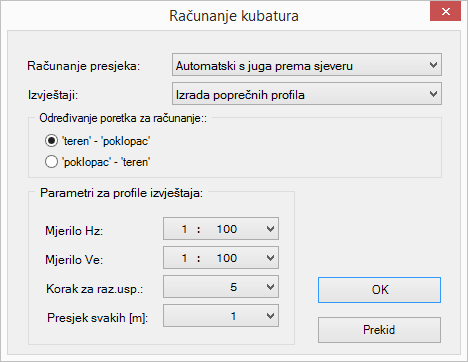
Task: Select 'poklopac' - 'teren' radio option
Action: (x=97, y=162)
